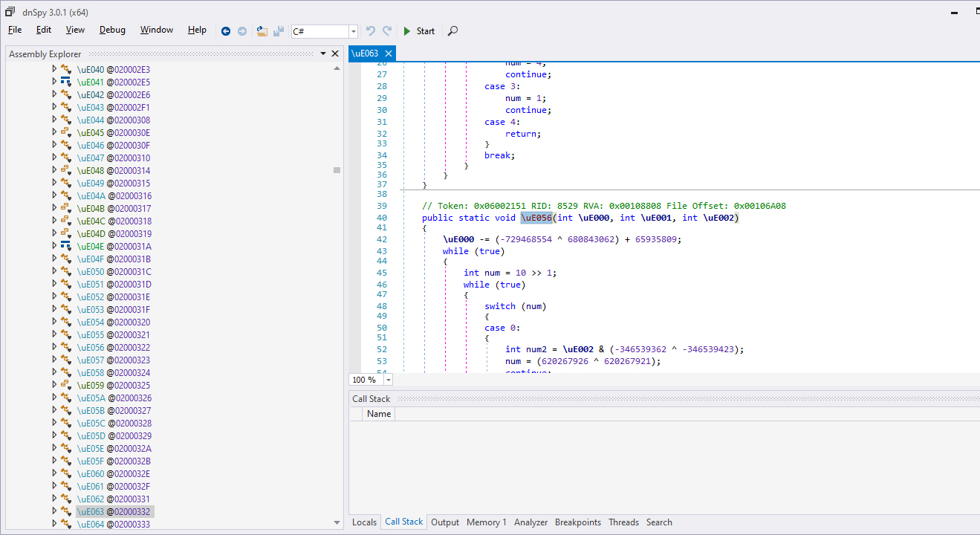Click the Navigate Forward arrow icon
The width and height of the screenshot is (980, 535).
(242, 31)
